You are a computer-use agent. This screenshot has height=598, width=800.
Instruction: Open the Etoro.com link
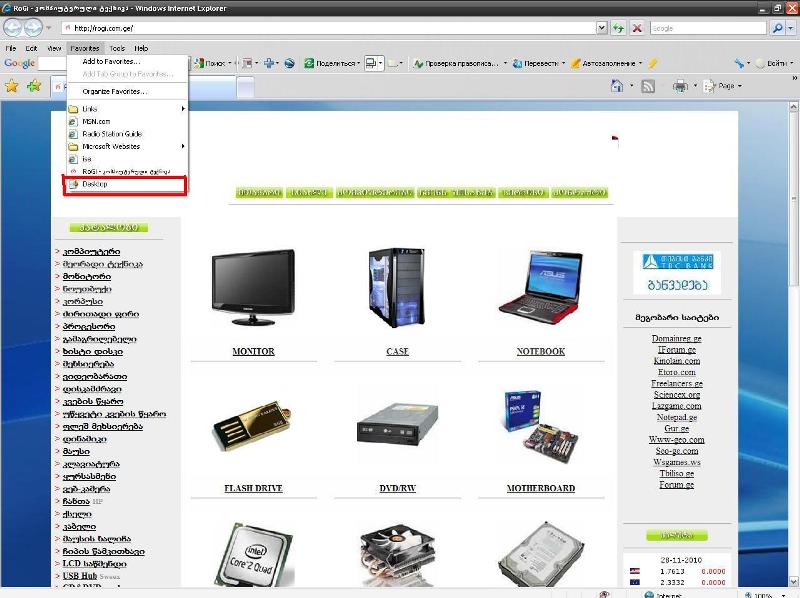click(x=677, y=372)
